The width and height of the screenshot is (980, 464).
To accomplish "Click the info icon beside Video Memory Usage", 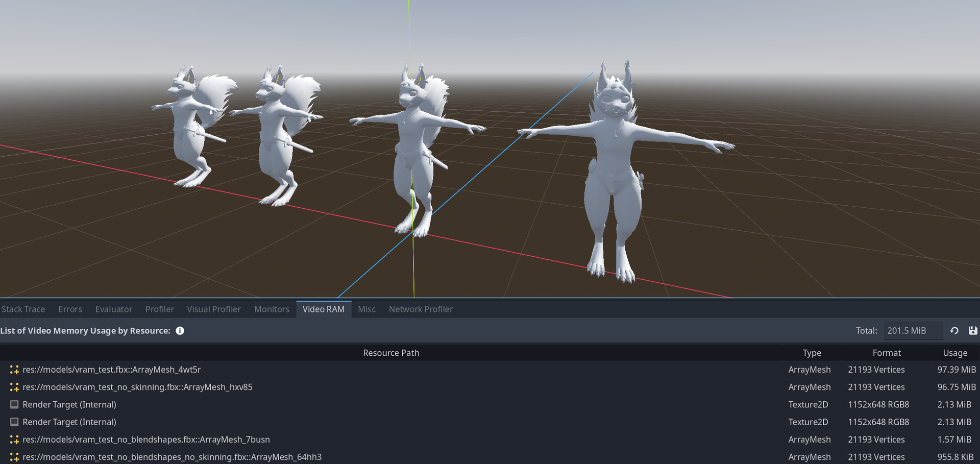I will pyautogui.click(x=180, y=331).
